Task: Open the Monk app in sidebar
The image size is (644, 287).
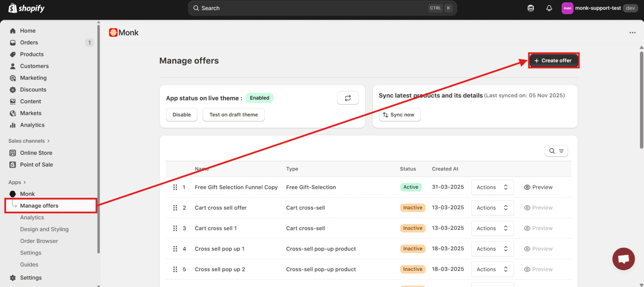Action: click(x=27, y=194)
